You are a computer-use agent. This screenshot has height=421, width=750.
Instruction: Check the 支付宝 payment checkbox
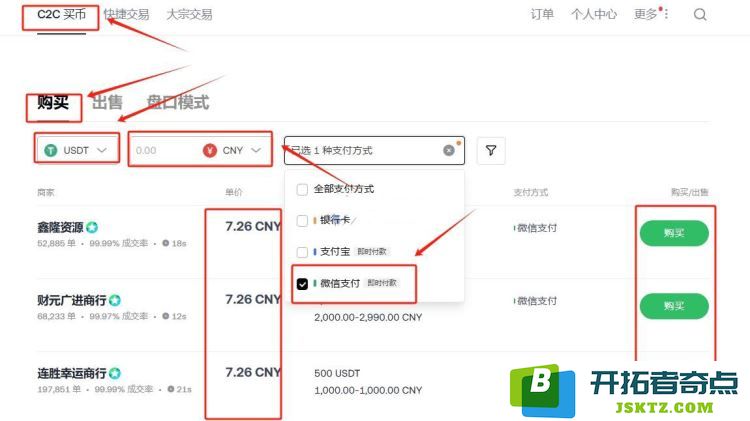pyautogui.click(x=302, y=252)
